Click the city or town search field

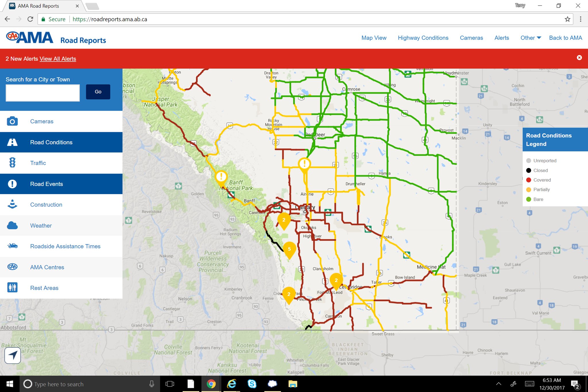tap(43, 93)
